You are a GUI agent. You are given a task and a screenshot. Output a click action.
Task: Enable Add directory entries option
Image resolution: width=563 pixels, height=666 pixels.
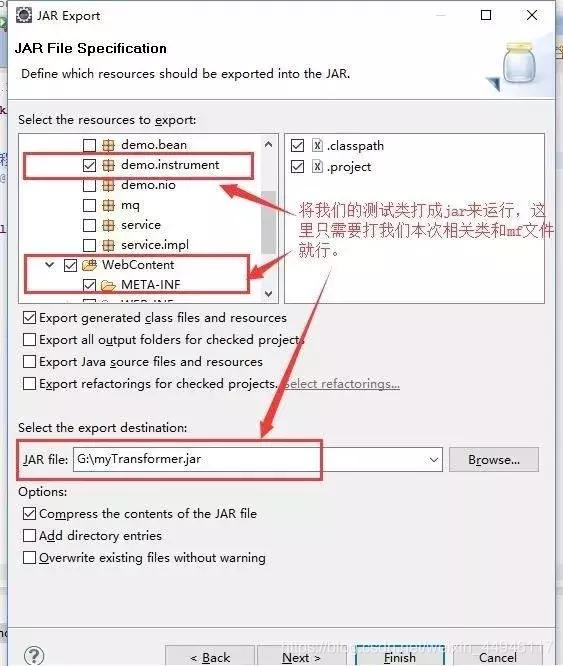[29, 536]
